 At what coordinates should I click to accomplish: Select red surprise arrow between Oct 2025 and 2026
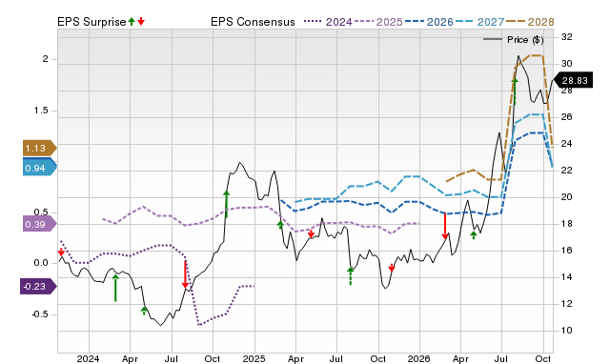coord(392,268)
